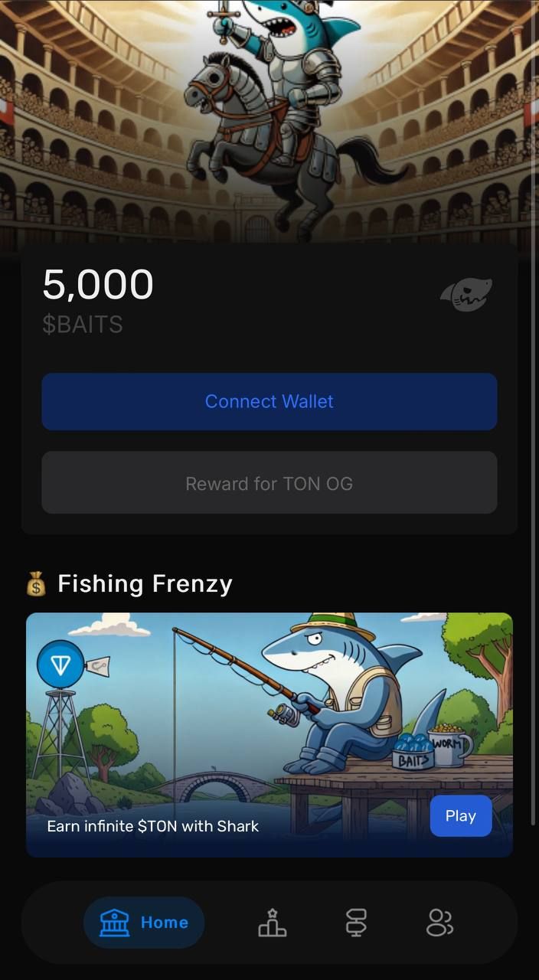This screenshot has width=539, height=980.
Task: Open the tasks signpost icon
Action: (354, 923)
